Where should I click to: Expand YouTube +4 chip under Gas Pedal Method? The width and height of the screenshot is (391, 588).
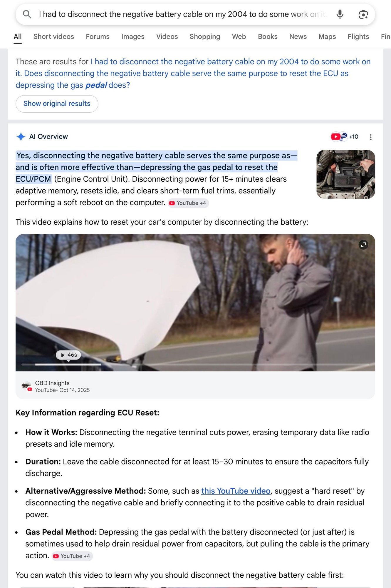[x=72, y=556]
